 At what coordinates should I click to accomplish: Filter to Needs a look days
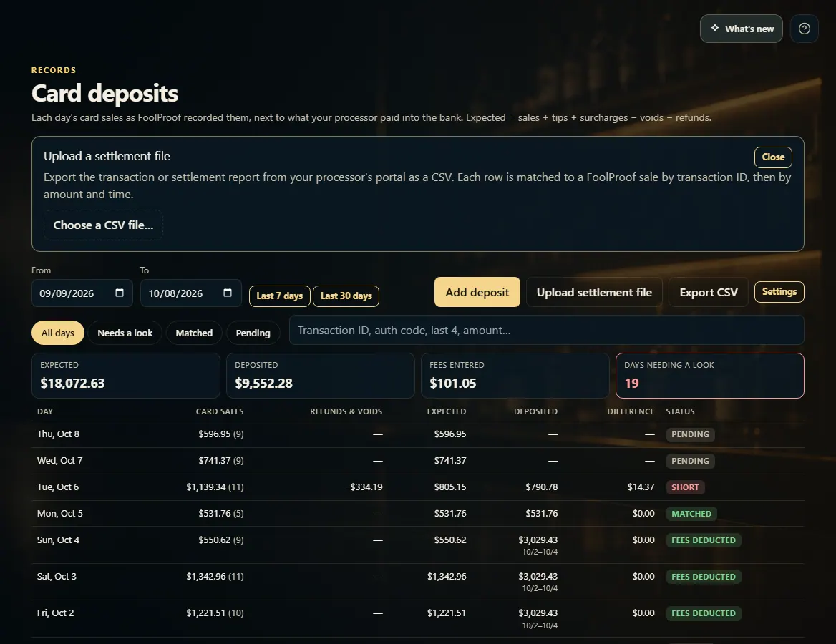pos(125,333)
